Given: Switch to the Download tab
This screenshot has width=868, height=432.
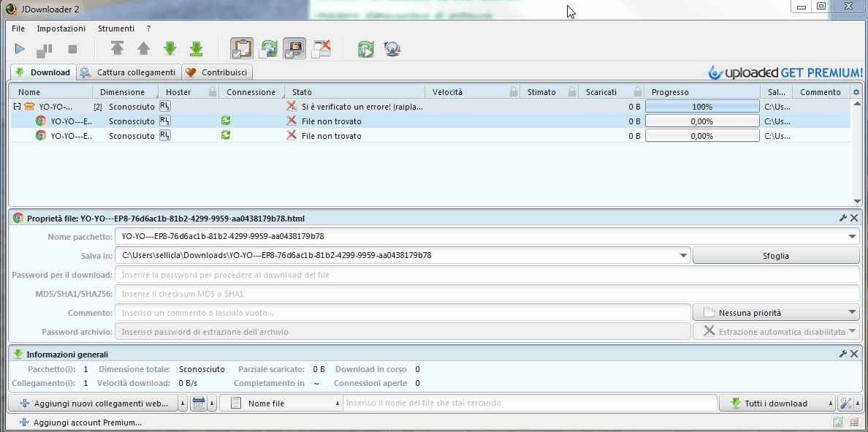Looking at the screenshot, I should coord(43,72).
